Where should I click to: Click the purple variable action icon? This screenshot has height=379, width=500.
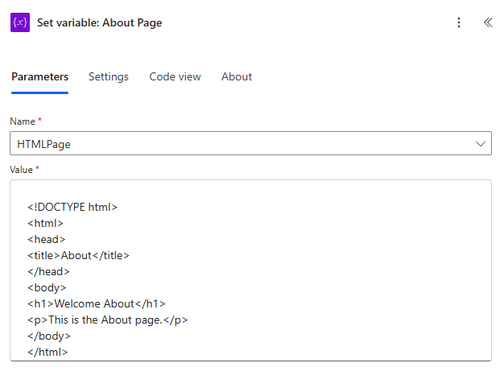pos(20,22)
